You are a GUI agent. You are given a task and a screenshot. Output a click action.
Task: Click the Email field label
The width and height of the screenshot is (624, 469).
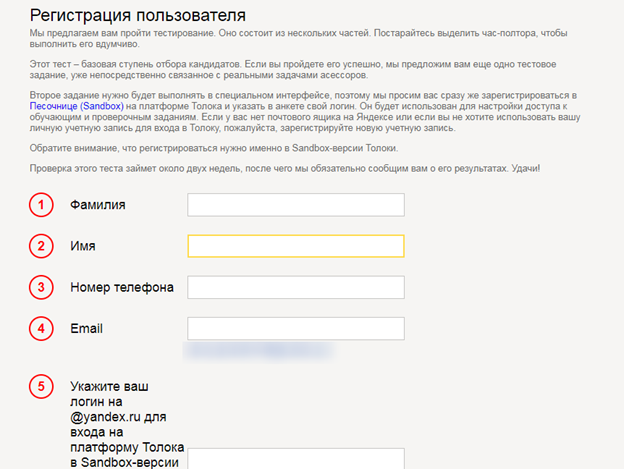(86, 329)
